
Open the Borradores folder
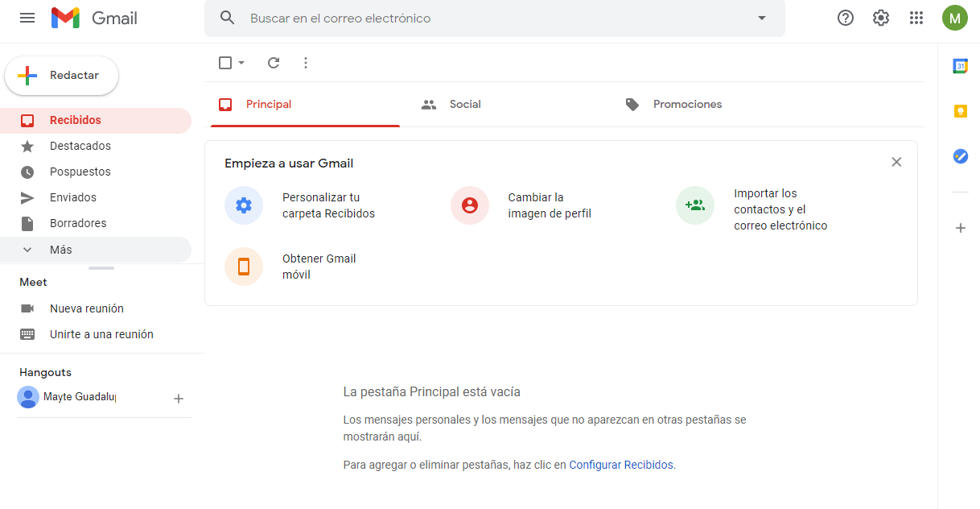96,223
